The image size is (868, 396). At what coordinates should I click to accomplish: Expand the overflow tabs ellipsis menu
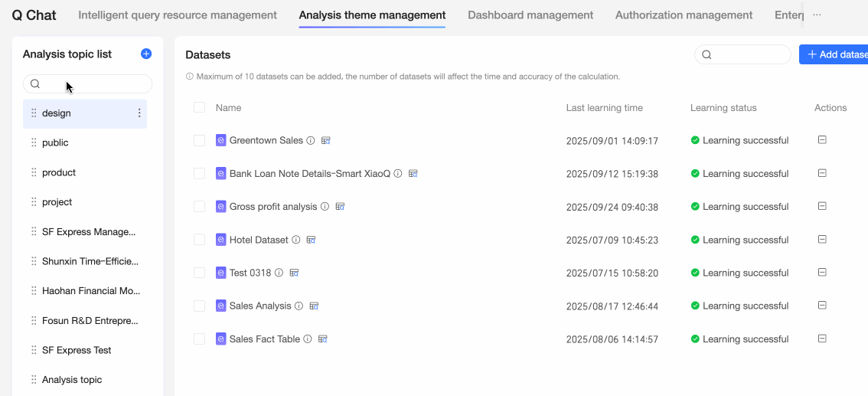[x=817, y=15]
